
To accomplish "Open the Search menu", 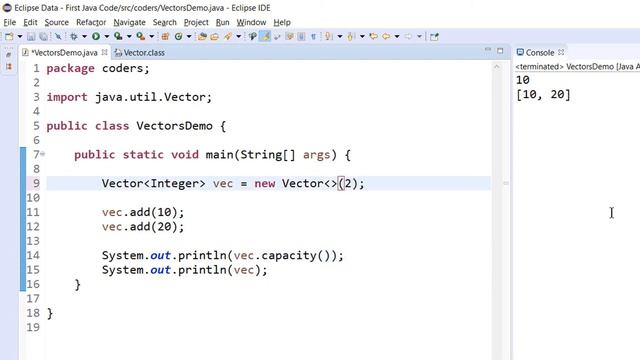I will (x=164, y=22).
